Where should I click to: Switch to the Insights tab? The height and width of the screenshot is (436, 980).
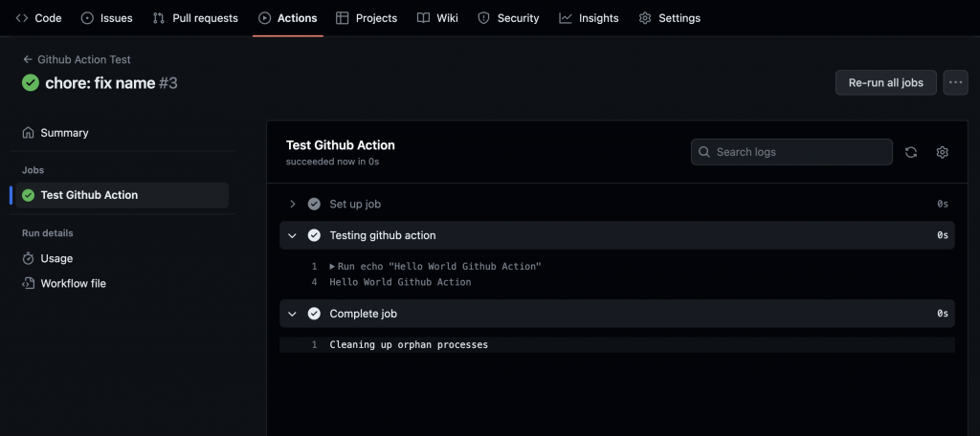click(x=589, y=18)
